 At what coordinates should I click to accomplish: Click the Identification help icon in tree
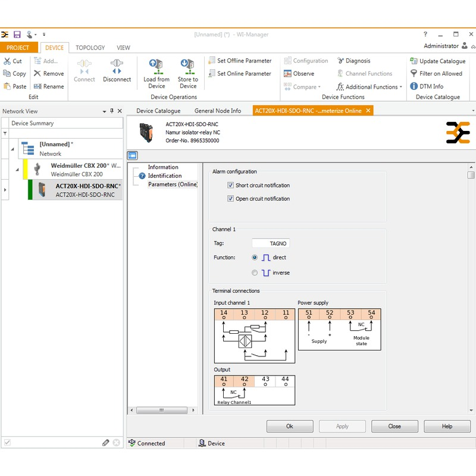pyautogui.click(x=142, y=176)
